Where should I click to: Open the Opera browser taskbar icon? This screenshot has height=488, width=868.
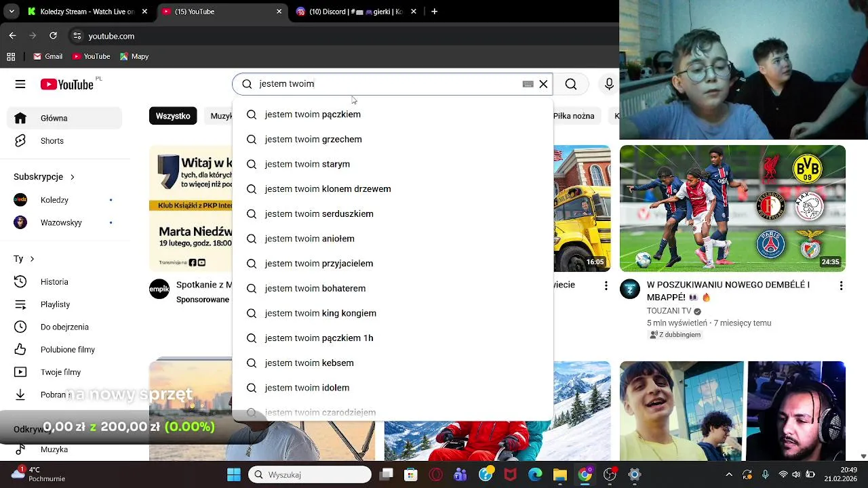[435, 474]
